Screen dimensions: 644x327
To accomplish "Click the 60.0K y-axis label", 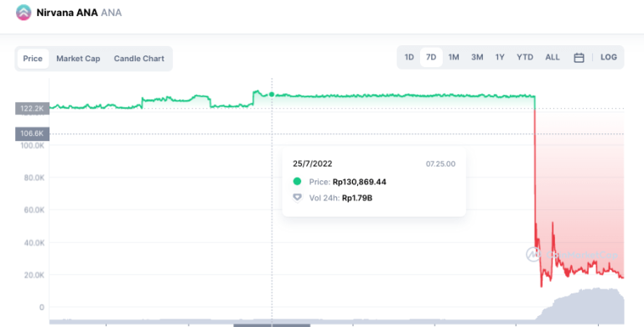I will (x=34, y=210).
